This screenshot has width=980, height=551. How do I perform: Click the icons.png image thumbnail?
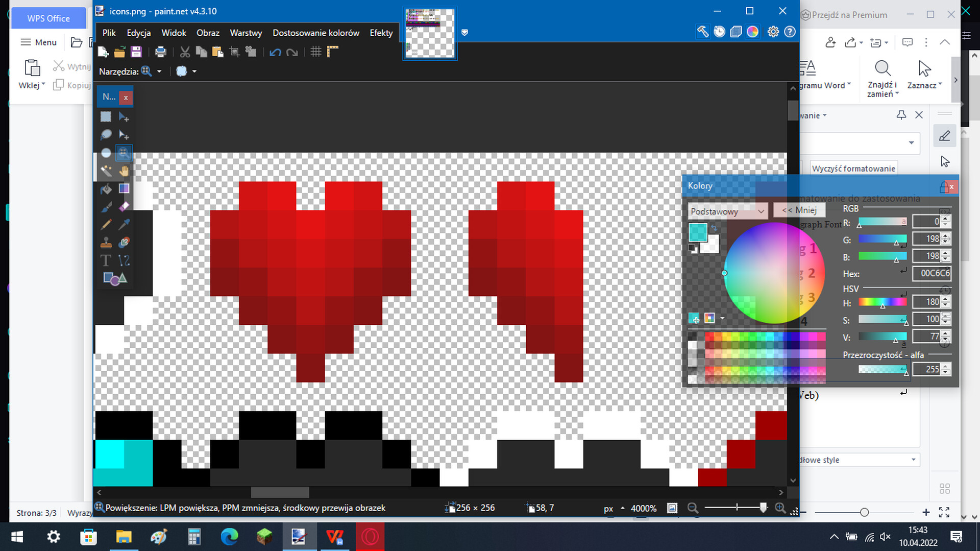point(430,33)
